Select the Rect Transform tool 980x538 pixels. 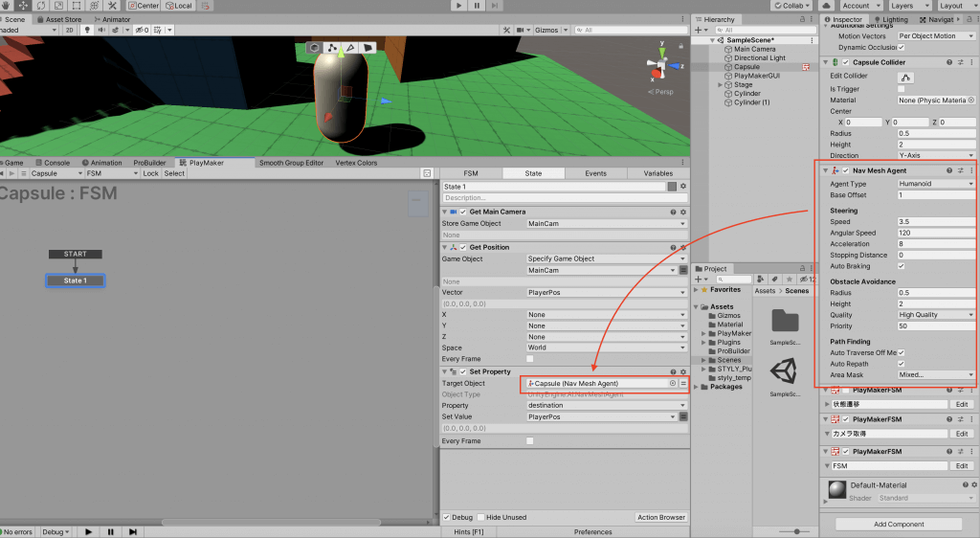[x=78, y=6]
